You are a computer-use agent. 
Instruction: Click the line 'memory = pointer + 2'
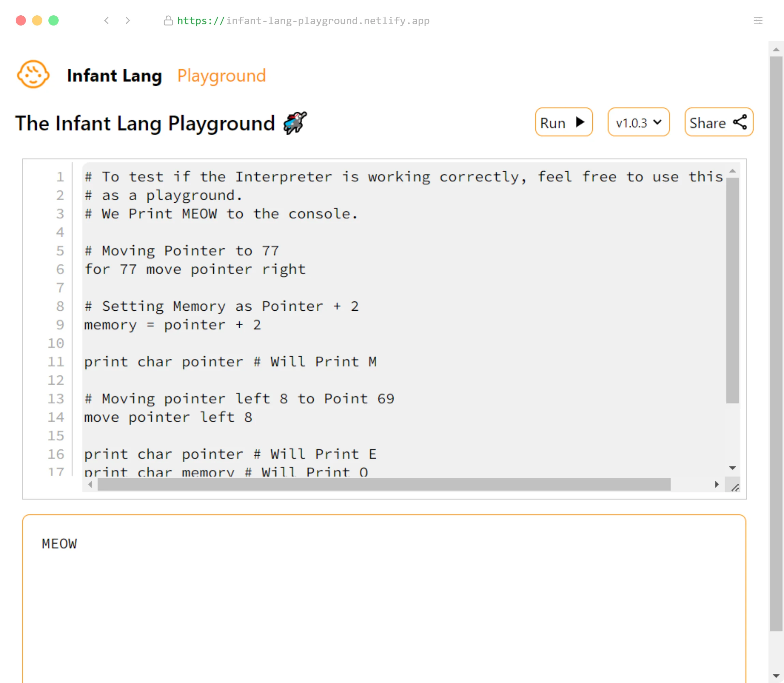pyautogui.click(x=173, y=325)
